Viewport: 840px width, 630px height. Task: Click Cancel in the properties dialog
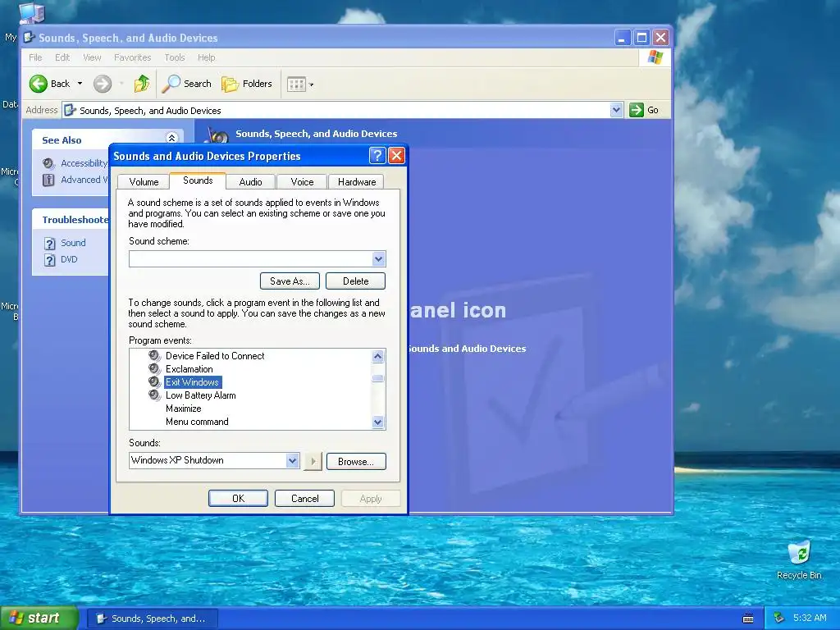(x=305, y=499)
